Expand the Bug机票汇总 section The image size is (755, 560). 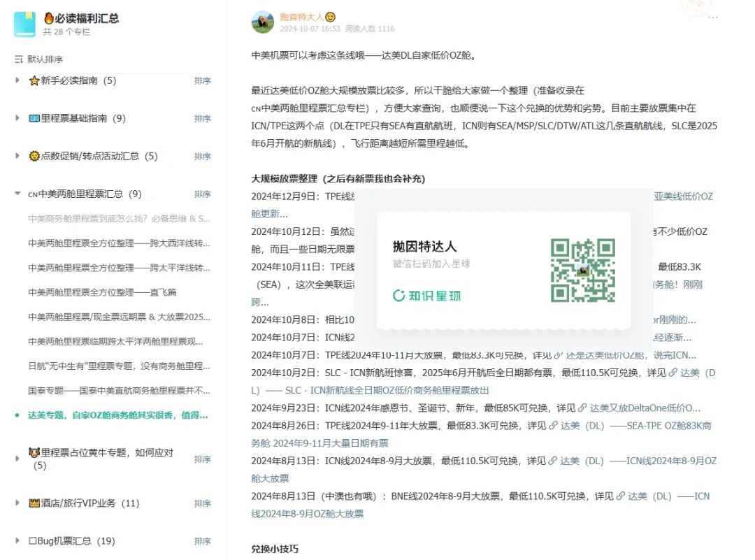pos(17,540)
